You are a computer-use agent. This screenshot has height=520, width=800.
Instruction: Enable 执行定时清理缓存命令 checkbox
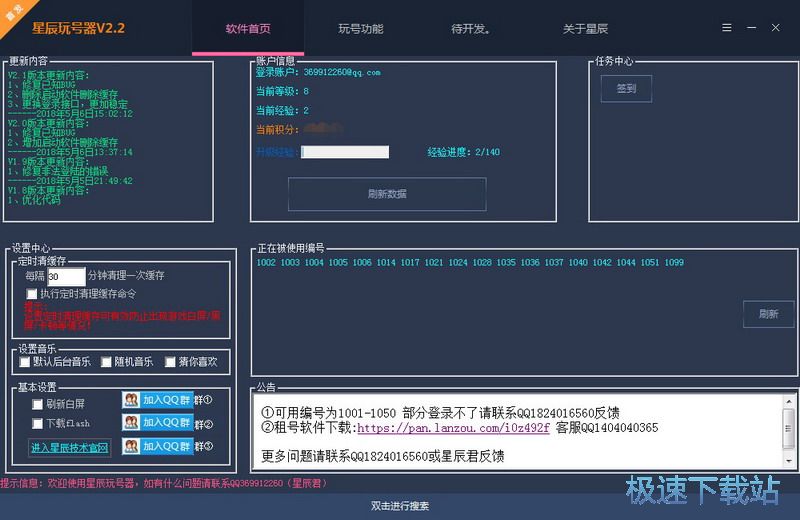33,294
